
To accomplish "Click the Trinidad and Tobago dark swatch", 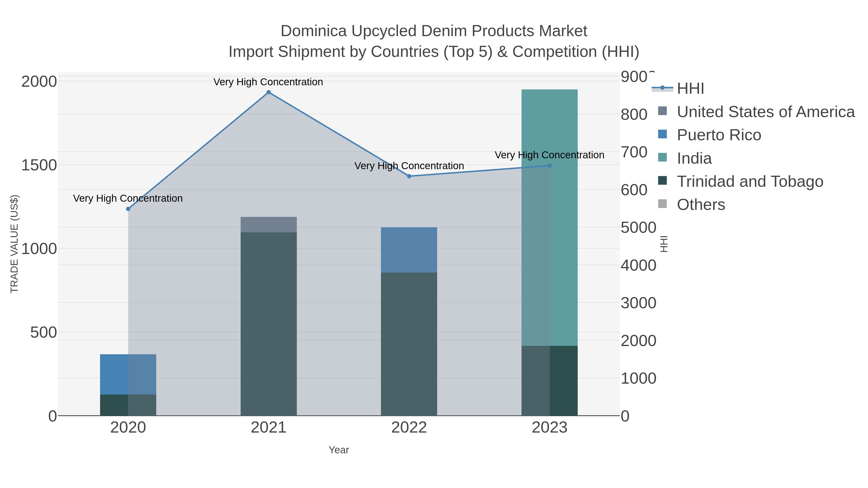I will [x=663, y=180].
